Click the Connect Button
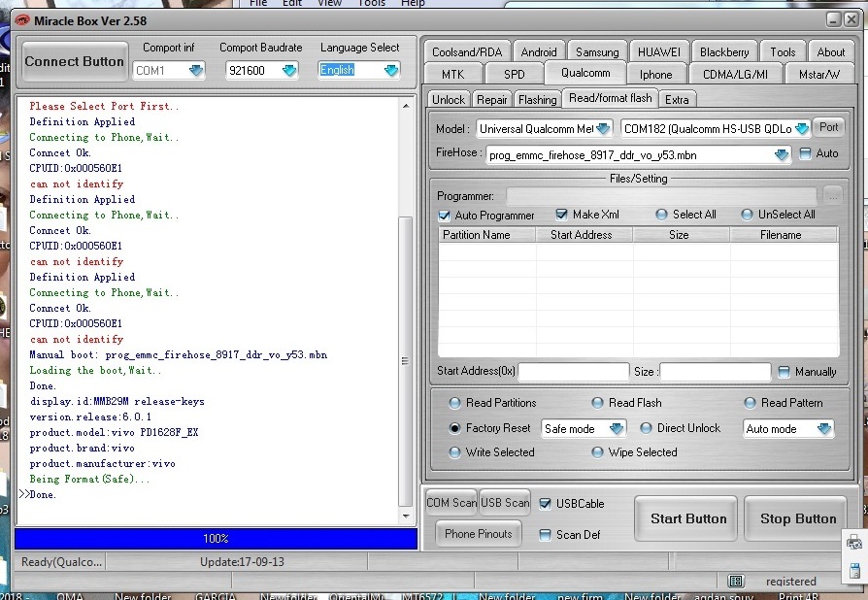868x600 pixels. (x=74, y=61)
